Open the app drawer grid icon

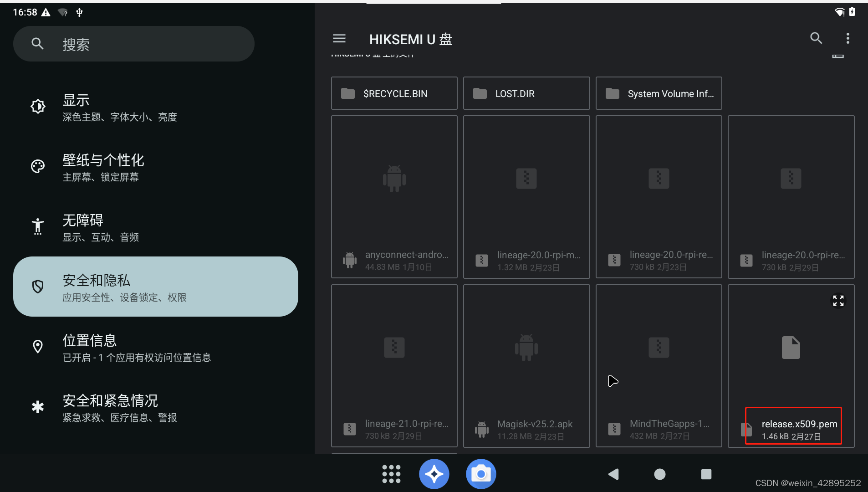391,474
